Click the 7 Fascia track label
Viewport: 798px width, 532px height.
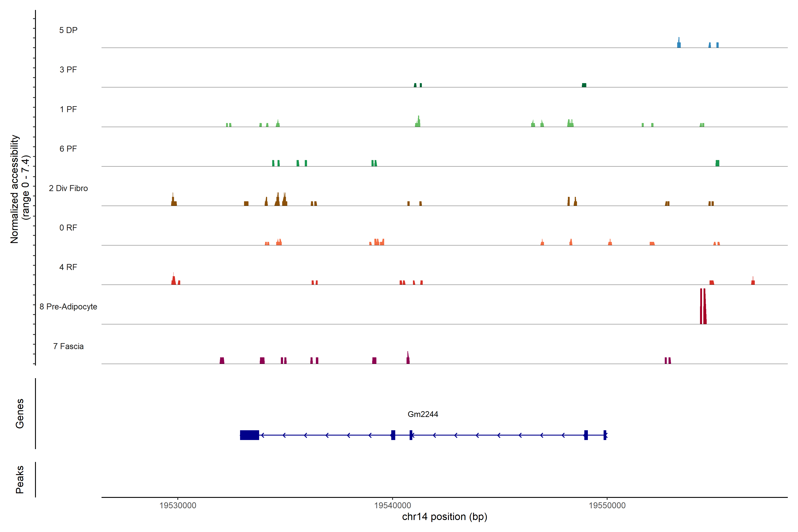point(68,346)
